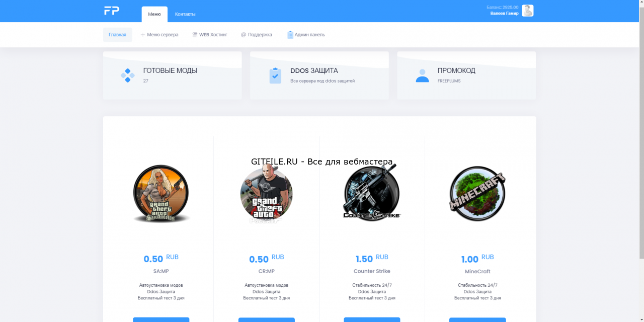The height and width of the screenshot is (322, 644).
Task: Click the 1.00 RUB price
Action: point(477,259)
